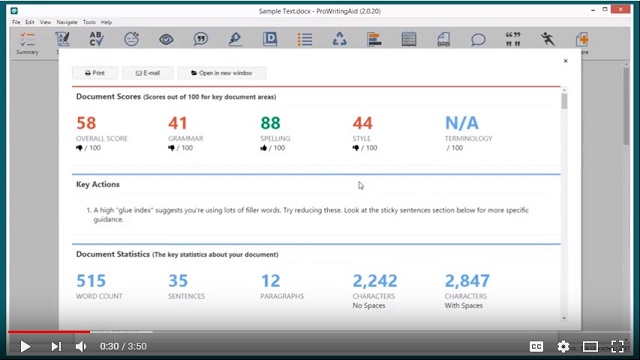Click the Style score 44
The width and height of the screenshot is (640, 360).
(x=362, y=123)
